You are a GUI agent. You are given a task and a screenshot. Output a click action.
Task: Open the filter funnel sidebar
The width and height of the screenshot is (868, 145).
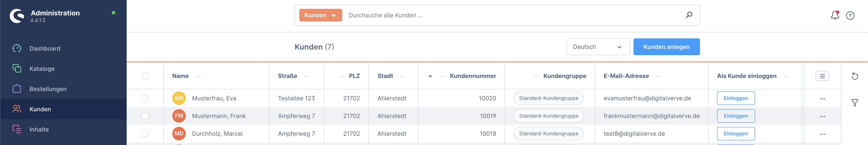pyautogui.click(x=854, y=103)
